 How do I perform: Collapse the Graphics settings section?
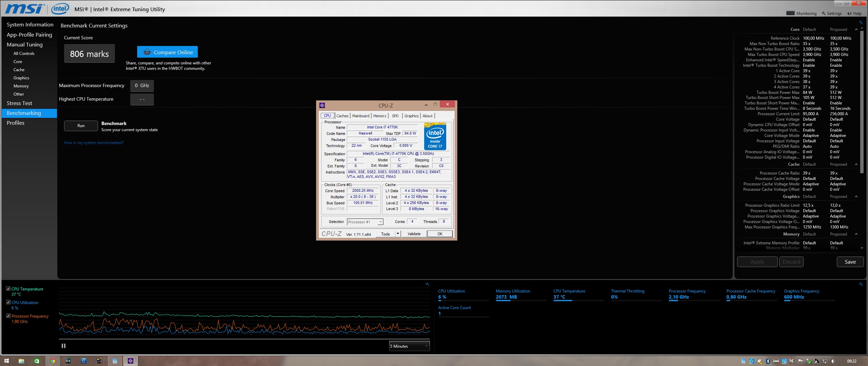pos(856,197)
